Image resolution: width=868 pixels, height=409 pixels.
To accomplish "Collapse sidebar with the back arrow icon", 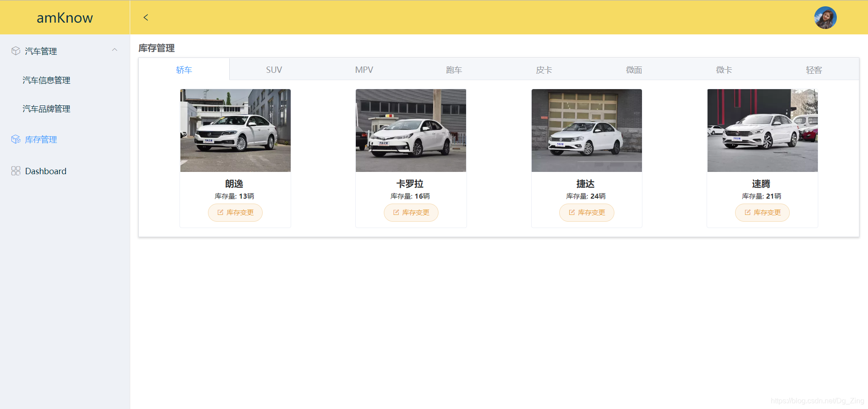I will point(146,17).
